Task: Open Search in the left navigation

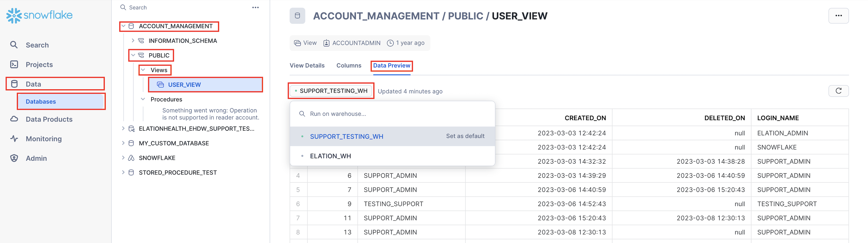Action: tap(37, 45)
